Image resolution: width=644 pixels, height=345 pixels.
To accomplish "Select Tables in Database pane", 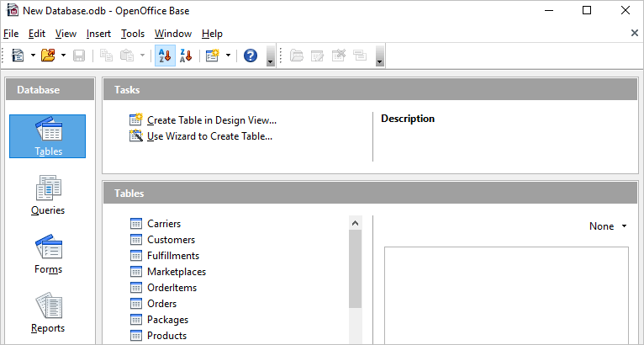I will [48, 136].
